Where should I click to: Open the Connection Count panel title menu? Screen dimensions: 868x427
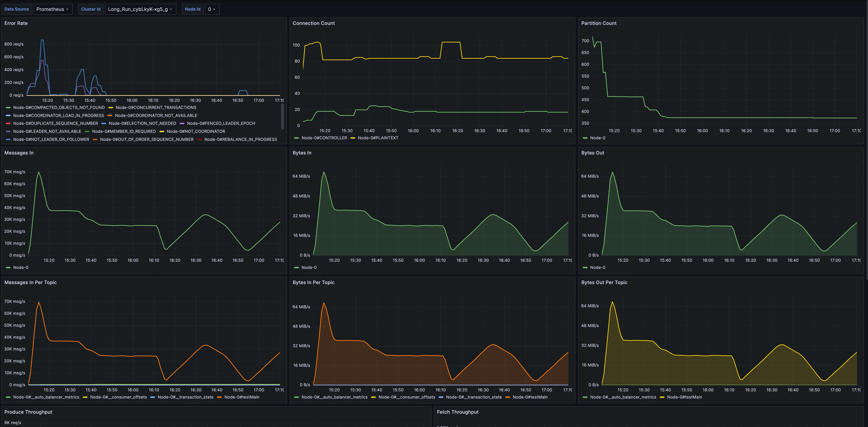pos(313,23)
